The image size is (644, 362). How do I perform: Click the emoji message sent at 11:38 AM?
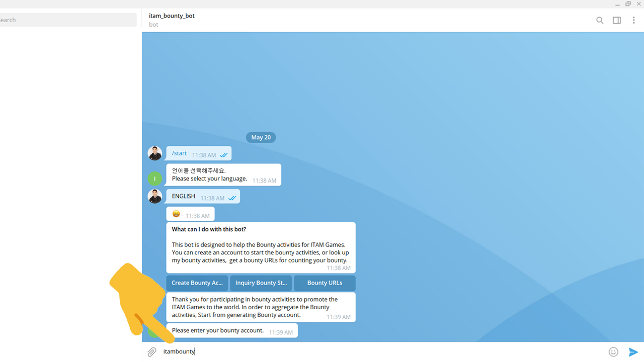pyautogui.click(x=190, y=214)
